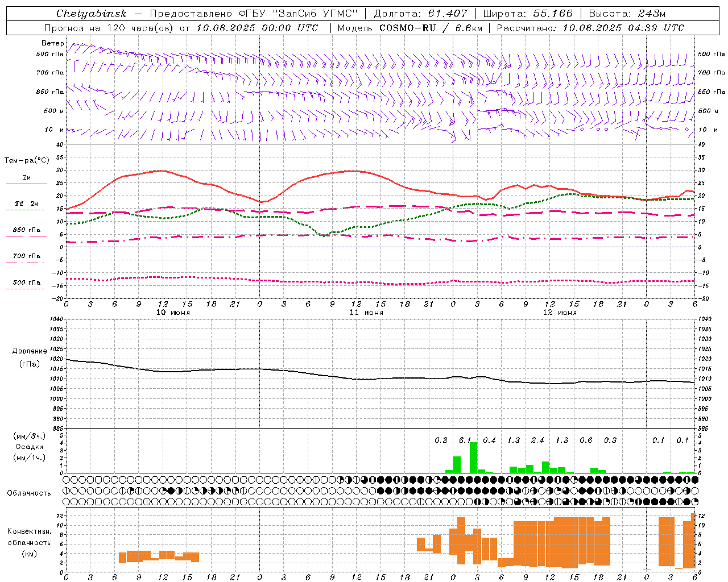Click the 'Конвективн.' convective cloud label
728x582 pixels.
(30, 531)
